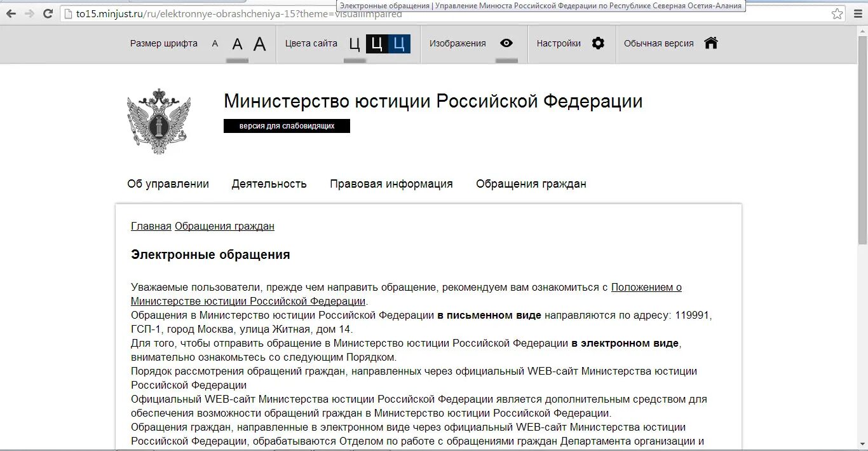Viewport: 868px width, 451px height.
Task: Click Электронные обращения heading text
Action: click(210, 254)
